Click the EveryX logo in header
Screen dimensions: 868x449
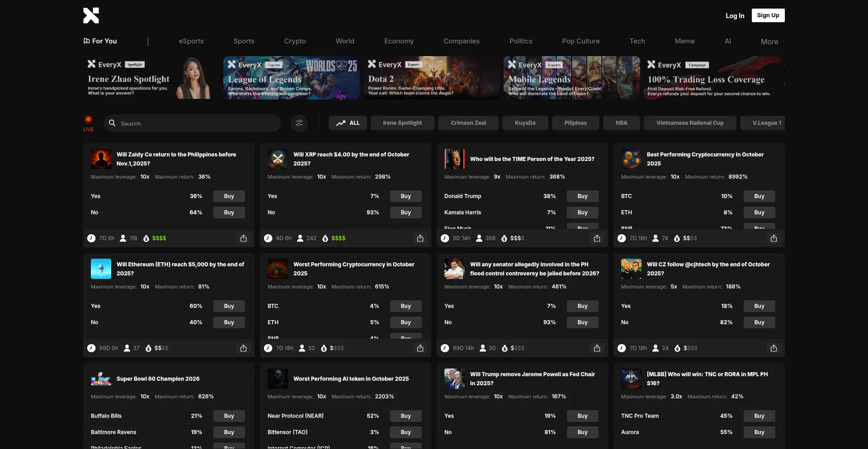coord(91,15)
